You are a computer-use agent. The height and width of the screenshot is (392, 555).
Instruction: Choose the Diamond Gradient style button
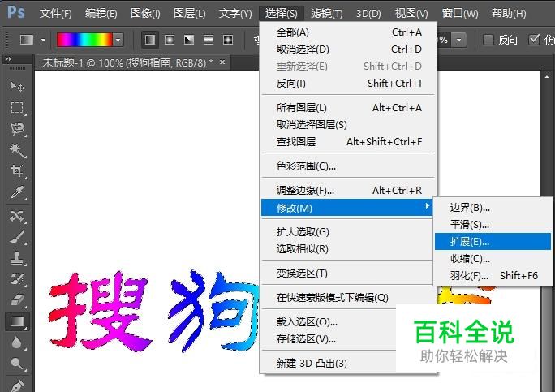coord(228,40)
